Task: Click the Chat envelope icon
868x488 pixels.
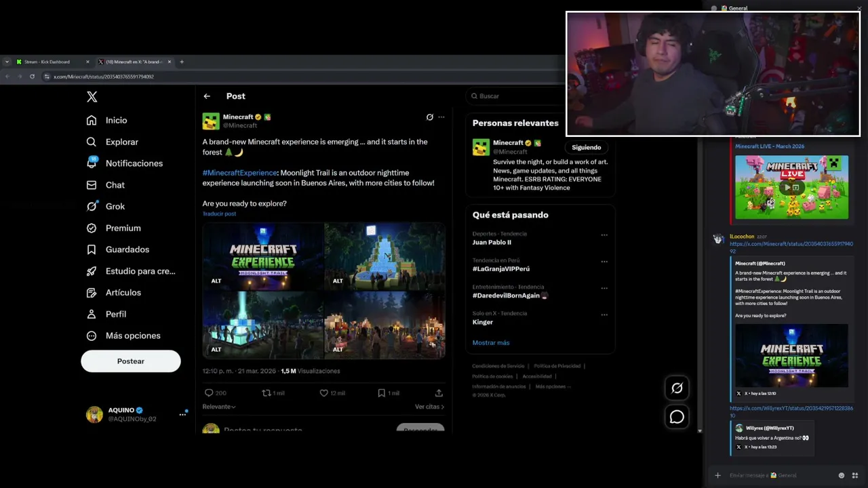Action: click(92, 185)
